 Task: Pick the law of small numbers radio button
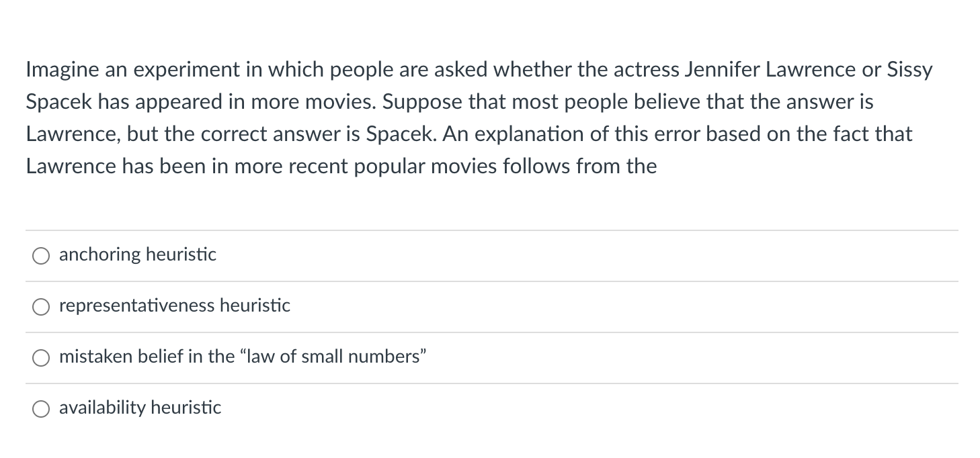(41, 358)
